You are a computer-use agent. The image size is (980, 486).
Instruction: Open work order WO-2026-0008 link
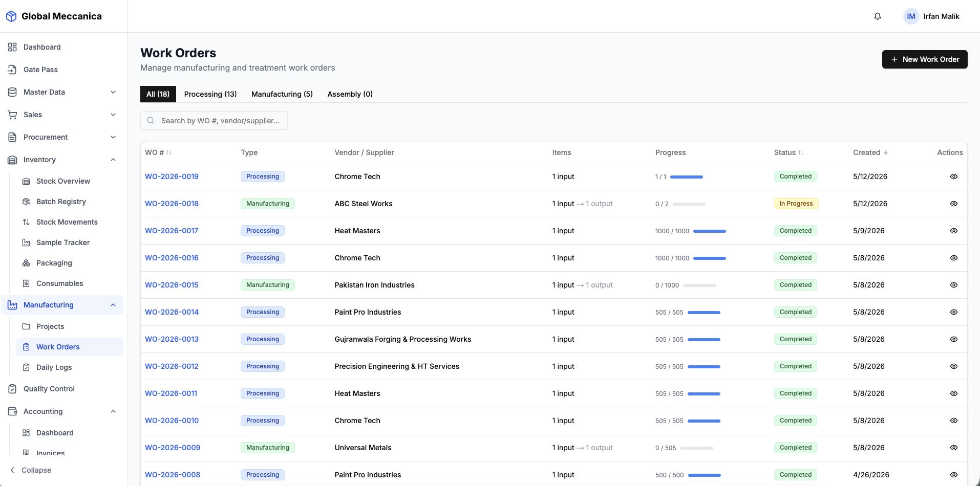173,475
